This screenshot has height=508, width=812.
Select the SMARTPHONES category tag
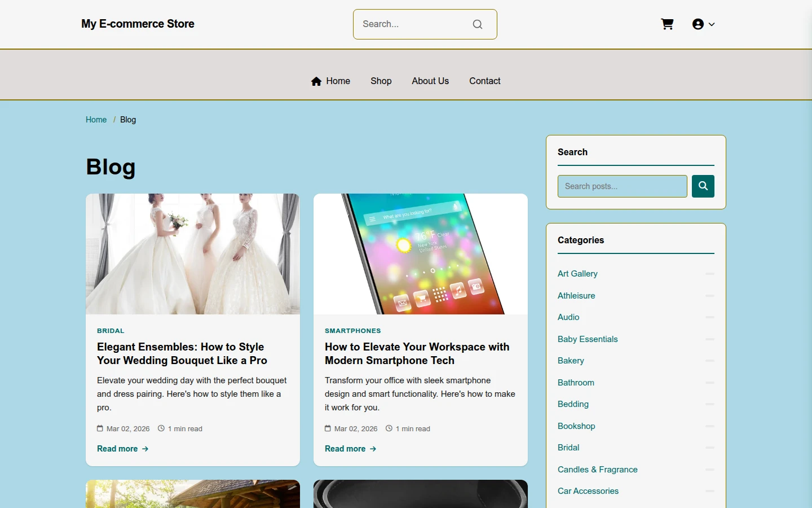pyautogui.click(x=353, y=331)
